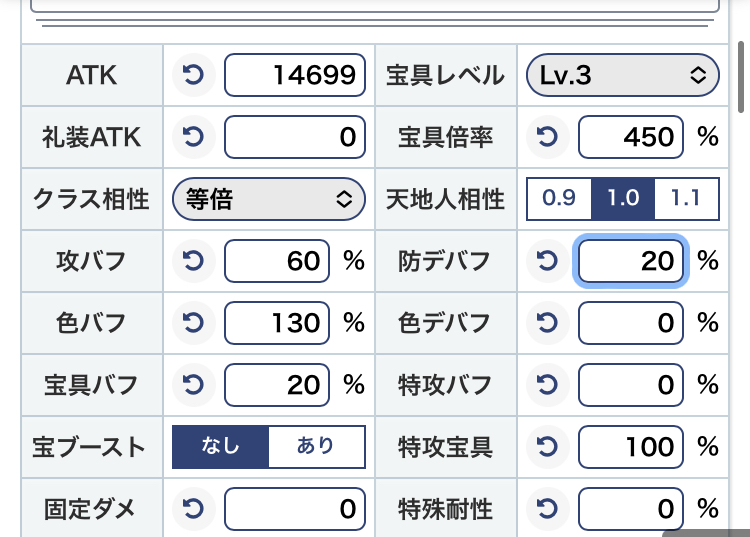Set 宝ブースト to あり
This screenshot has height=537, width=750.
(x=315, y=446)
